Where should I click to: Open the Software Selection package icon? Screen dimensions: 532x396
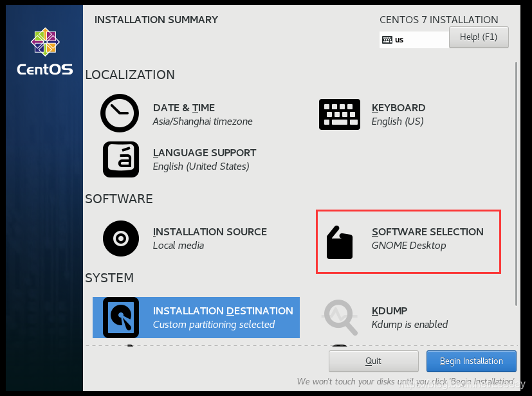pyautogui.click(x=339, y=242)
